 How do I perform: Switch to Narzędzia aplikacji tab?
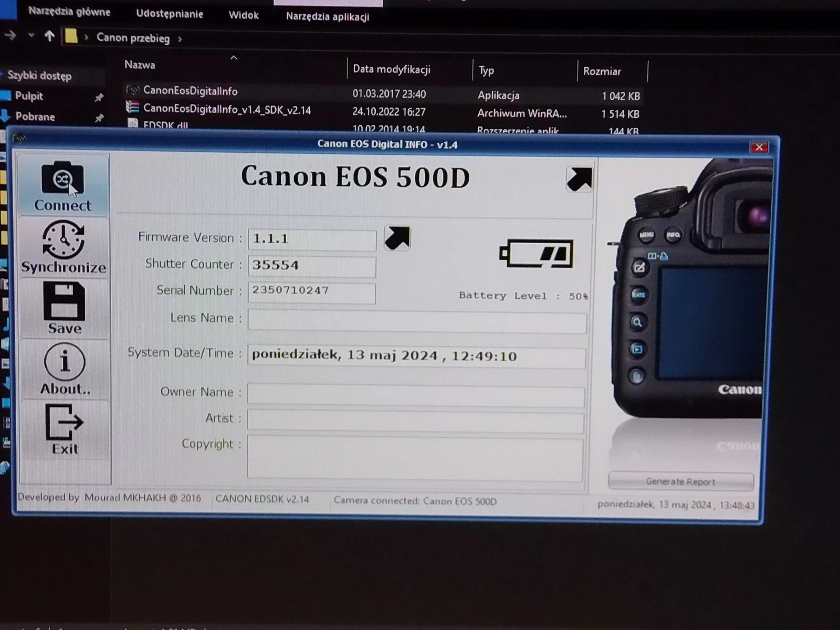(327, 17)
